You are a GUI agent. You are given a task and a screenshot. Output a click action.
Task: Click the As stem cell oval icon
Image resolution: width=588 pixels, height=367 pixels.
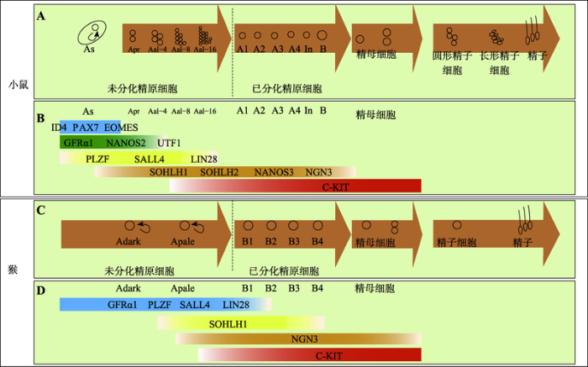pos(92,33)
